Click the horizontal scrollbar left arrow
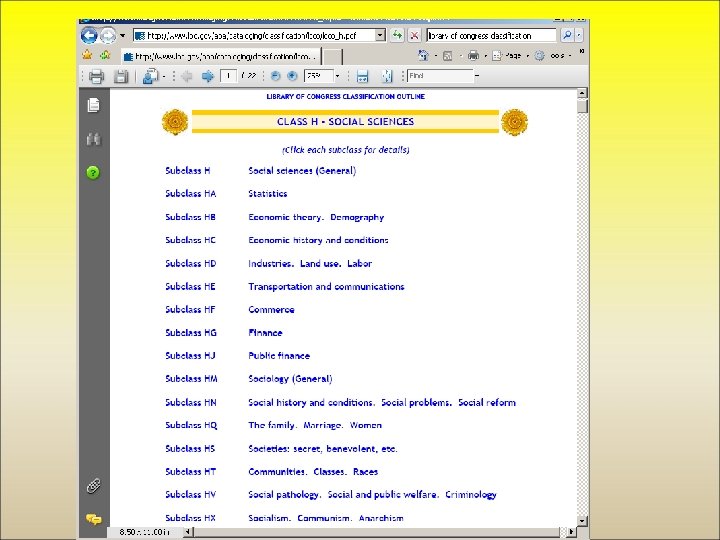The height and width of the screenshot is (540, 720). coord(188,532)
